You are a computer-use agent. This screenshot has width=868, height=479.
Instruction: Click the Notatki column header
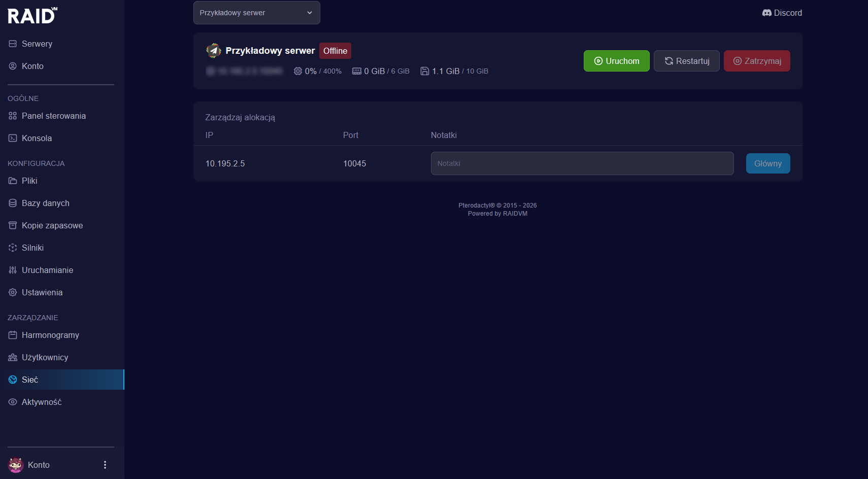point(444,135)
